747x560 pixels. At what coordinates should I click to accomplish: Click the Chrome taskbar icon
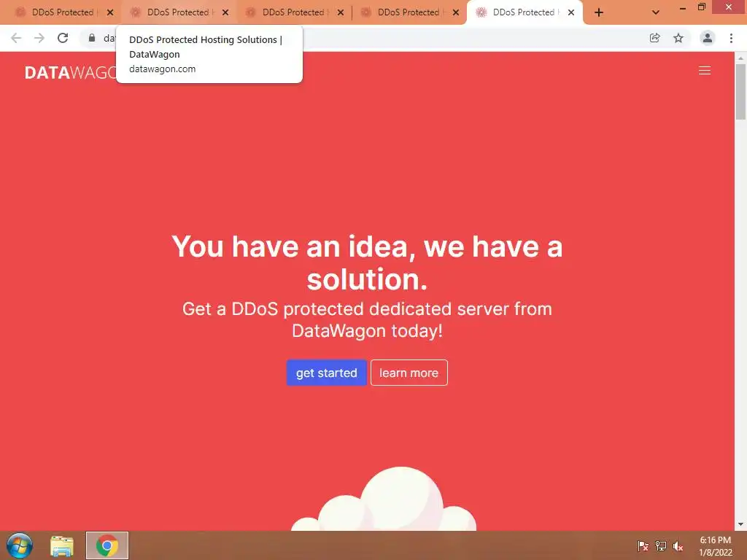coord(107,545)
